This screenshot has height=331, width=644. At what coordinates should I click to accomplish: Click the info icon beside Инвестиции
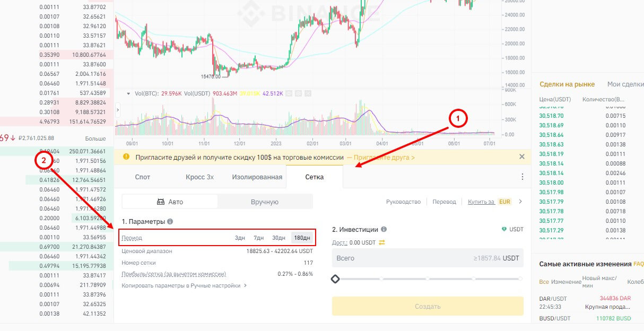pos(384,230)
